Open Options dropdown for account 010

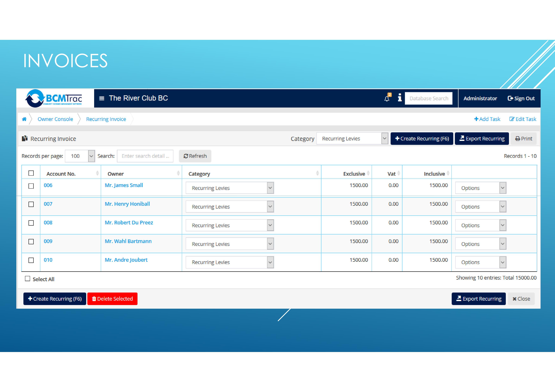[480, 262]
